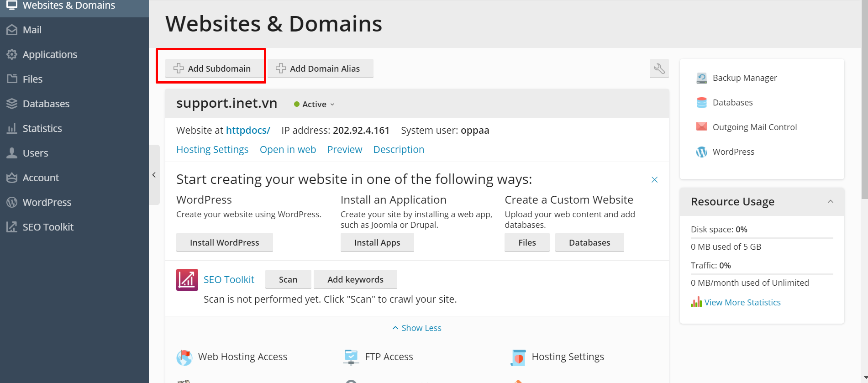This screenshot has height=383, width=868.
Task: Click the Disk space usage bar
Action: point(762,238)
